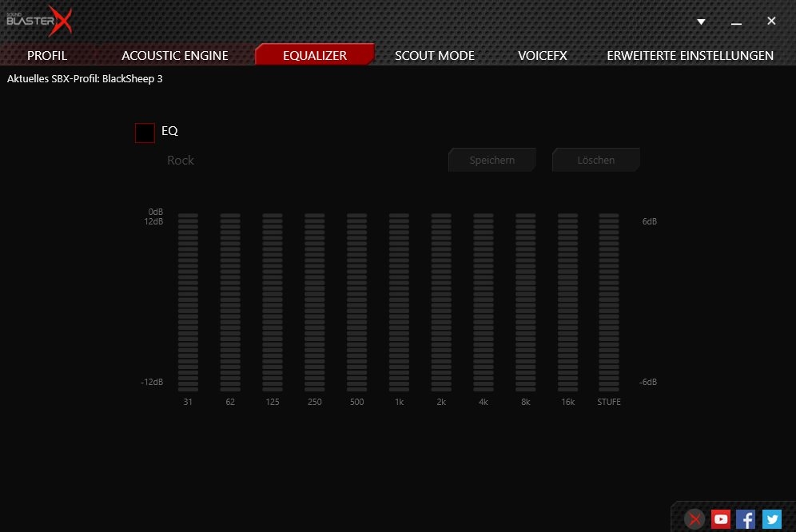Open the title bar dropdown arrow menu

pyautogui.click(x=701, y=22)
